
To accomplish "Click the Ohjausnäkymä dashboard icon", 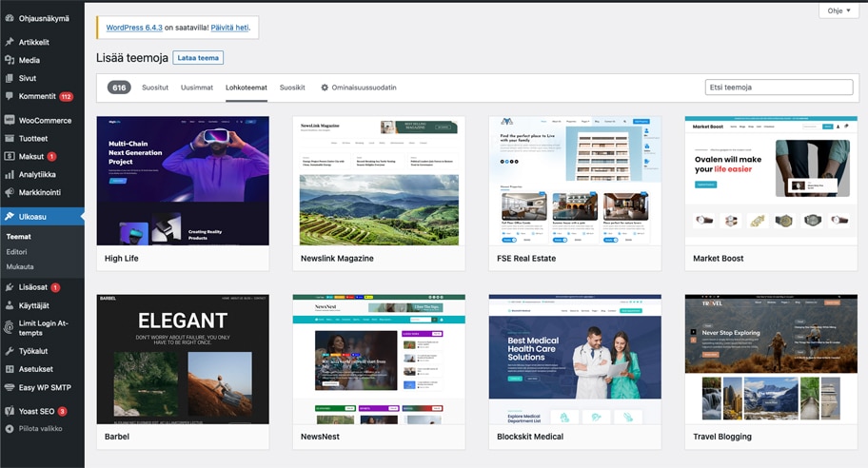I will pyautogui.click(x=10, y=17).
